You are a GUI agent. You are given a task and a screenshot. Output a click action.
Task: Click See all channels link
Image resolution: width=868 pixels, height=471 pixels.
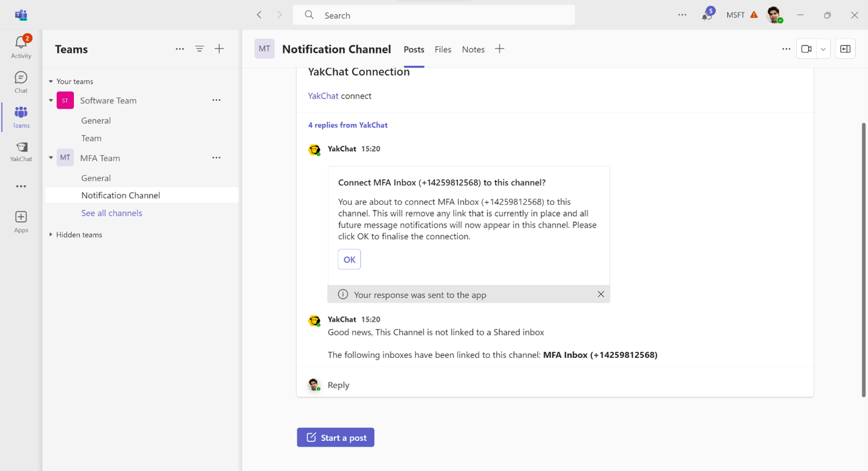pyautogui.click(x=112, y=213)
